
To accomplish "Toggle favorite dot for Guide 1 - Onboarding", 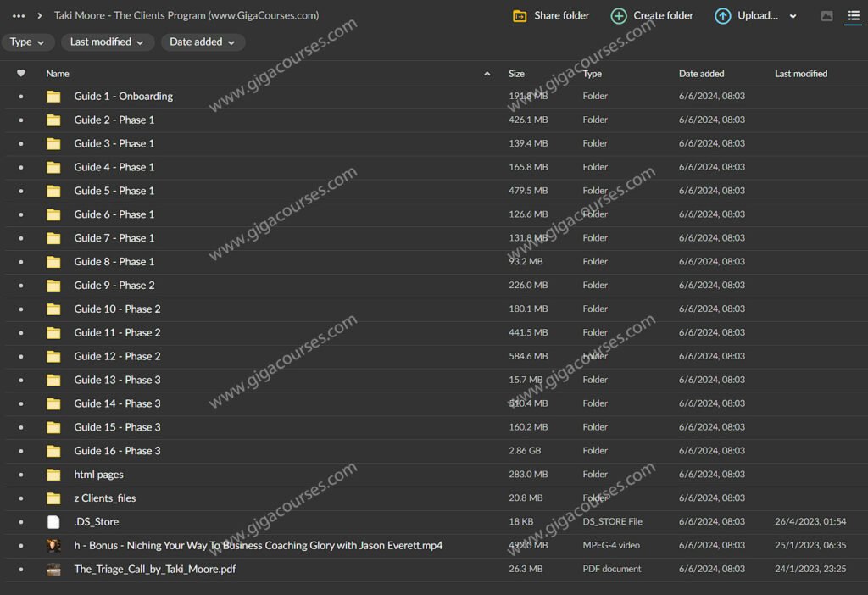I will [x=21, y=97].
